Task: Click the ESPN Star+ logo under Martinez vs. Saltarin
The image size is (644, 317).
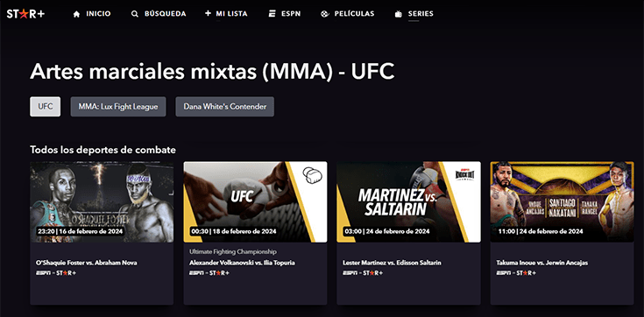Action: pos(363,273)
